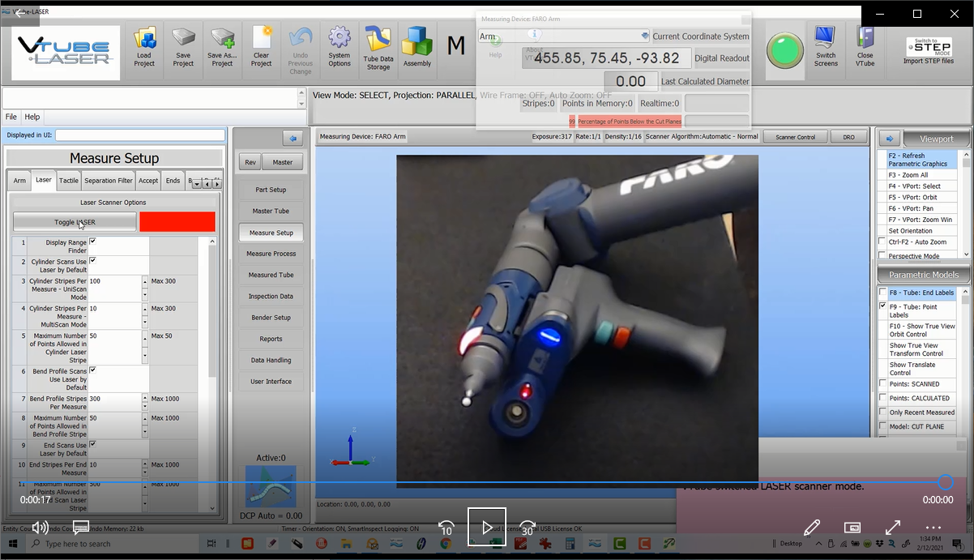Viewport: 974px width, 560px height.
Task: Collapse the Viewport panel with arrow button
Action: point(889,139)
